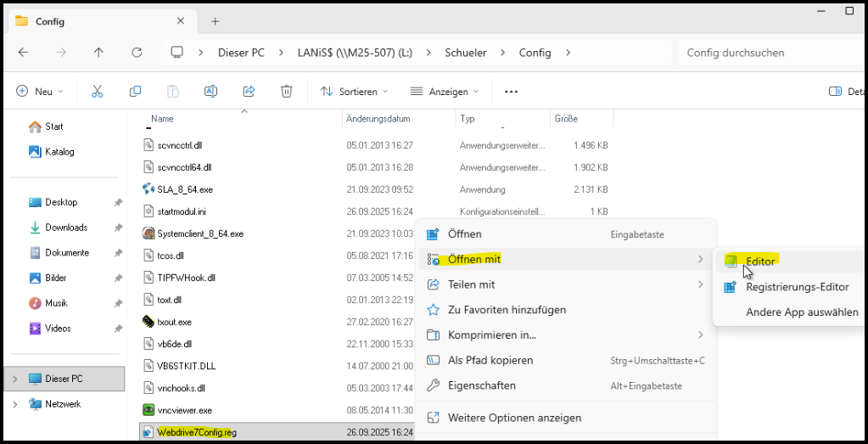Click the Refresh button in navigation bar
Image resolution: width=868 pixels, height=444 pixels.
(137, 53)
